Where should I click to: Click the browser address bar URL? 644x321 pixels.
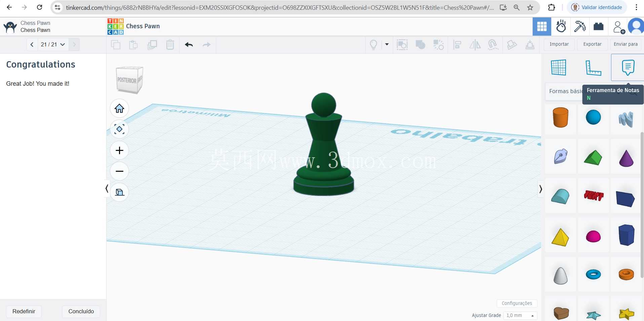pos(280,7)
